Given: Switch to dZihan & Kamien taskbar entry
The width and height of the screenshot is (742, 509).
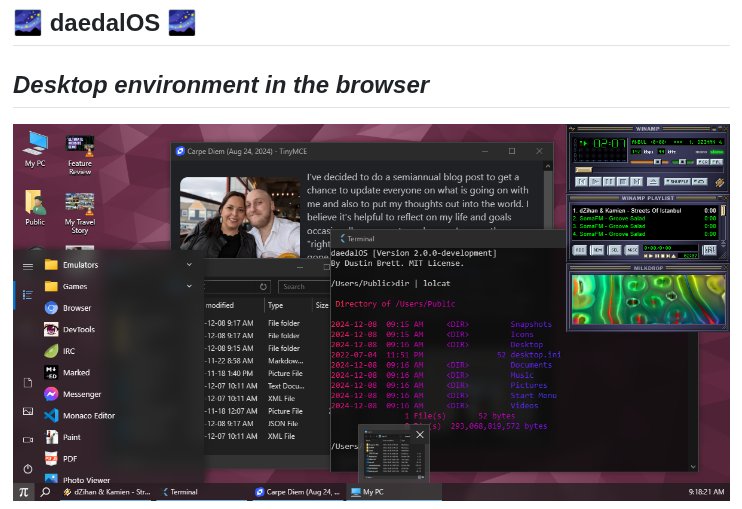Looking at the screenshot, I should [x=108, y=492].
